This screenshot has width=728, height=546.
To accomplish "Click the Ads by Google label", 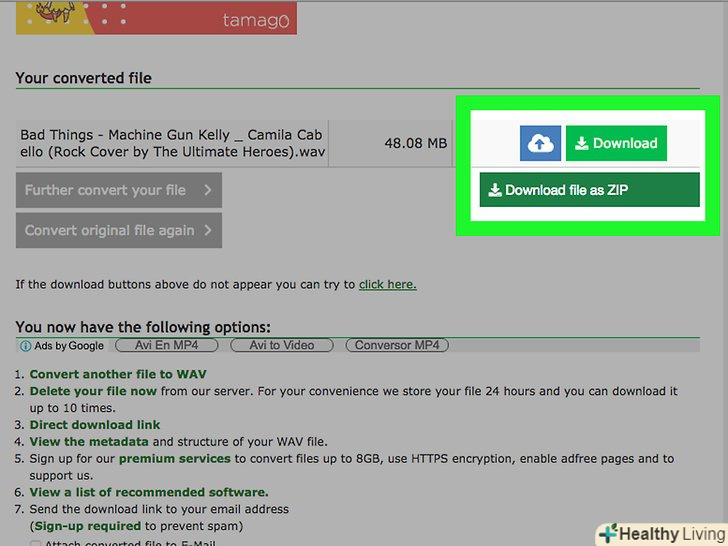I will [69, 346].
